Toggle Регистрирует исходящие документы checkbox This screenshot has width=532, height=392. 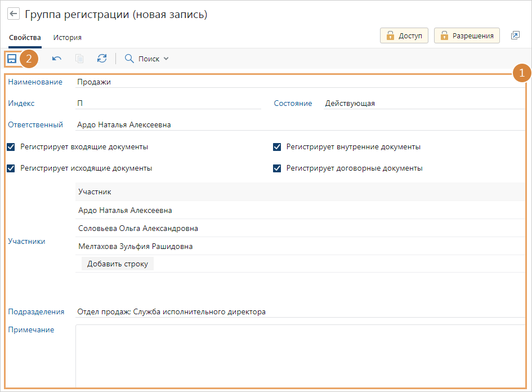11,168
